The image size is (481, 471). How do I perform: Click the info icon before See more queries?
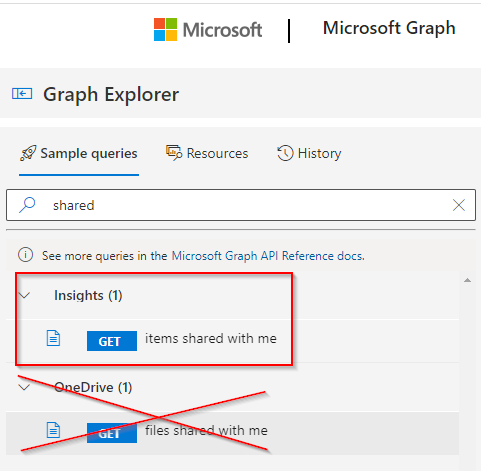(25, 255)
